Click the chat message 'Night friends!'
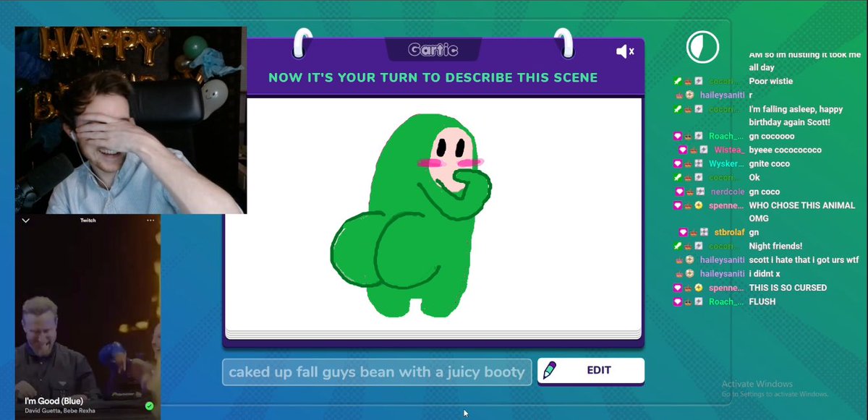 pos(775,246)
